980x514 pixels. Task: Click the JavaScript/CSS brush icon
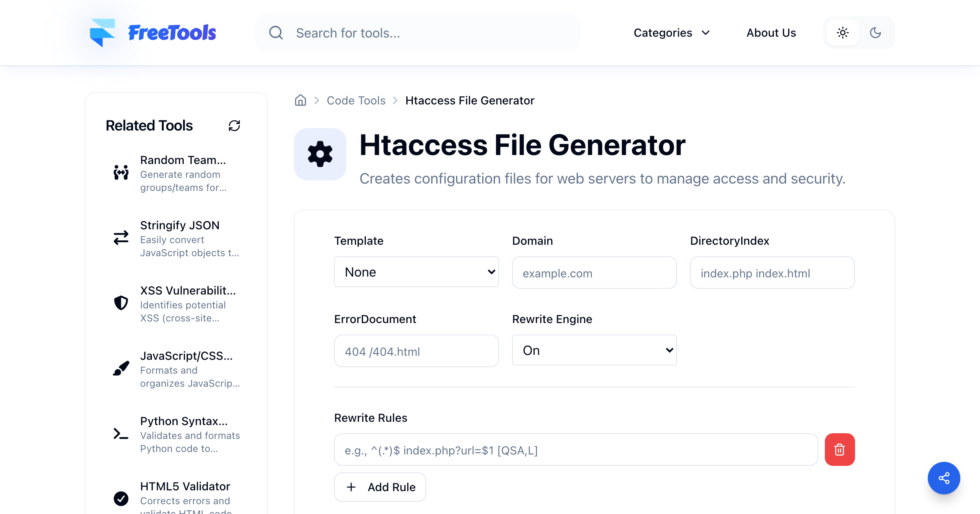(121, 368)
